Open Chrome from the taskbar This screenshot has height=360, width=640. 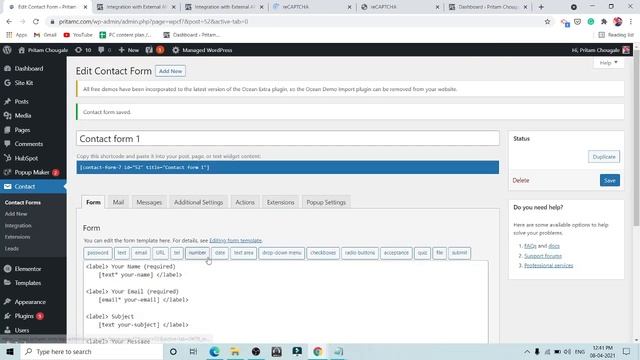(x=318, y=351)
